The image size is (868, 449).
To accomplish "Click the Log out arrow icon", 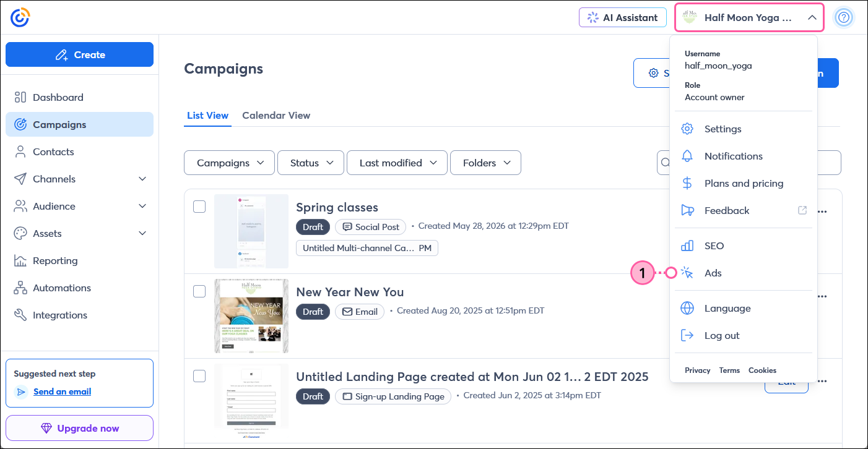I will tap(687, 335).
